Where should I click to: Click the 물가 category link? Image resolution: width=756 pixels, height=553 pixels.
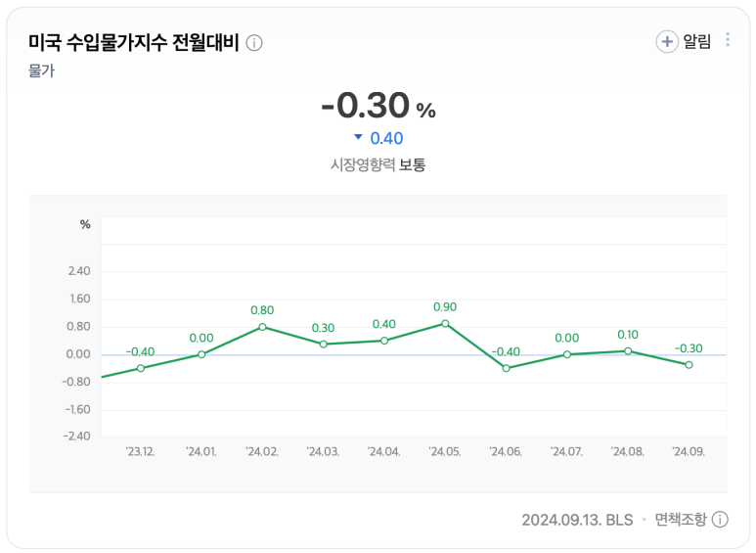coord(41,70)
